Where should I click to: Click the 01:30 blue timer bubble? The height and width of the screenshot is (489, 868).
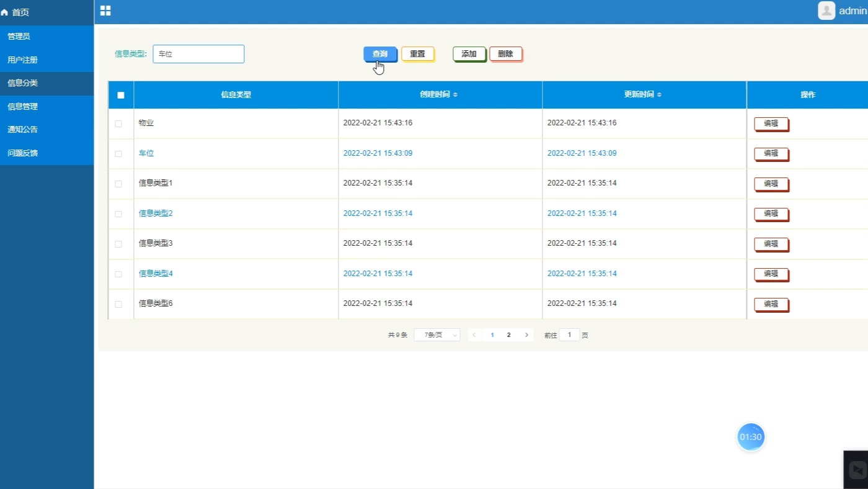[x=750, y=437]
